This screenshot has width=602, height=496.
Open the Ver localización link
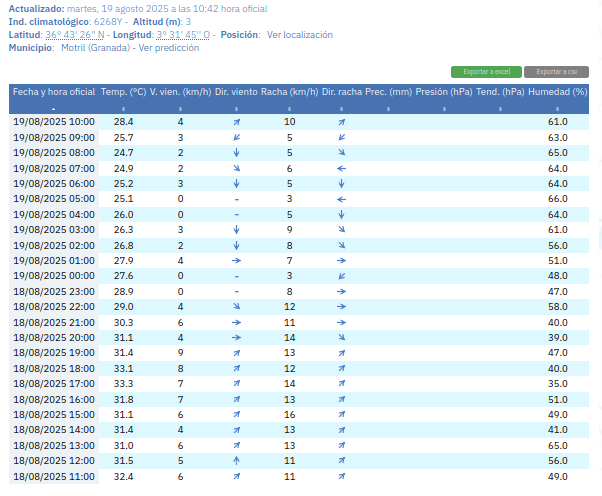pos(301,35)
